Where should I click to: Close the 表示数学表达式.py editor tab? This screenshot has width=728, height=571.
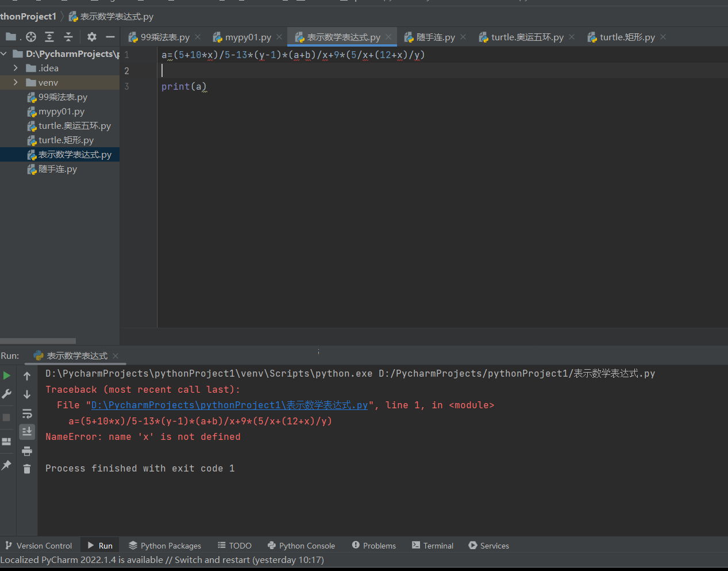[388, 37]
